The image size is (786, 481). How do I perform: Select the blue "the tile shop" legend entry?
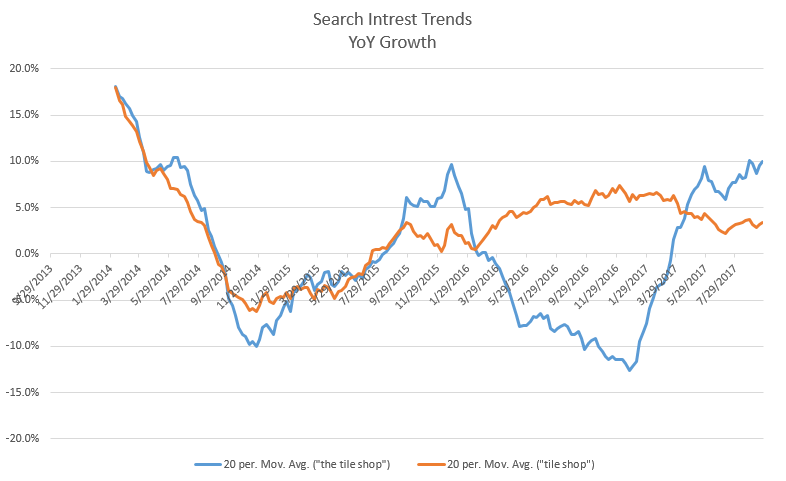292,464
